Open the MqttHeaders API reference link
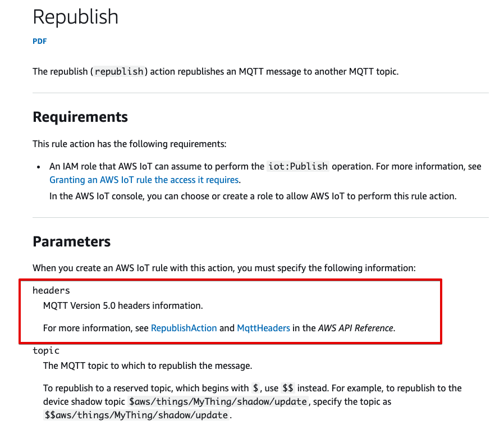The width and height of the screenshot is (504, 425). pos(264,328)
